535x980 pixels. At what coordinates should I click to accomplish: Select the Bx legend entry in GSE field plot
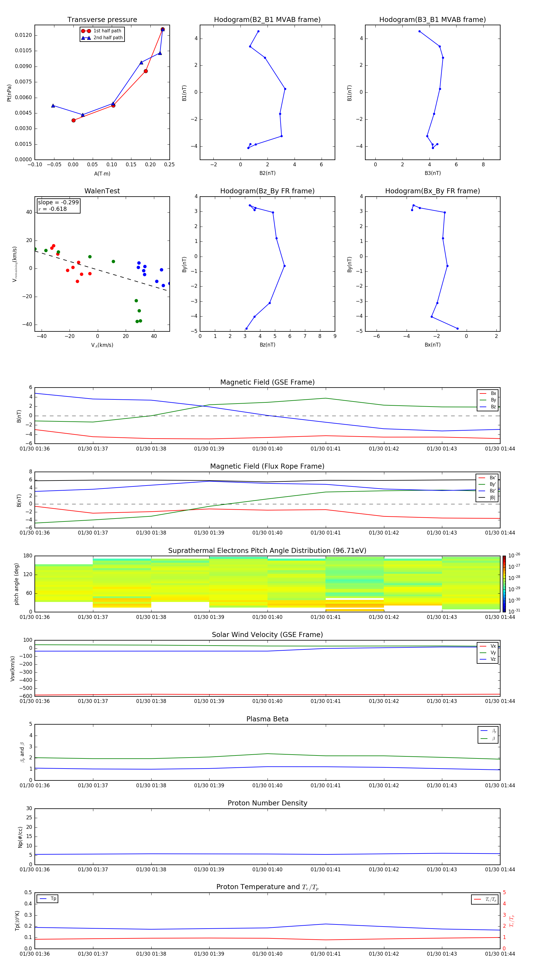coord(488,393)
